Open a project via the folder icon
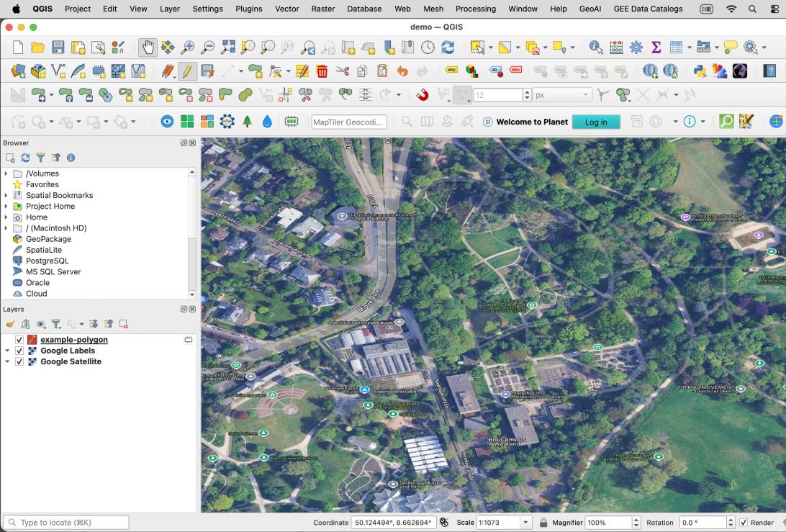This screenshot has height=532, width=786. 37,48
